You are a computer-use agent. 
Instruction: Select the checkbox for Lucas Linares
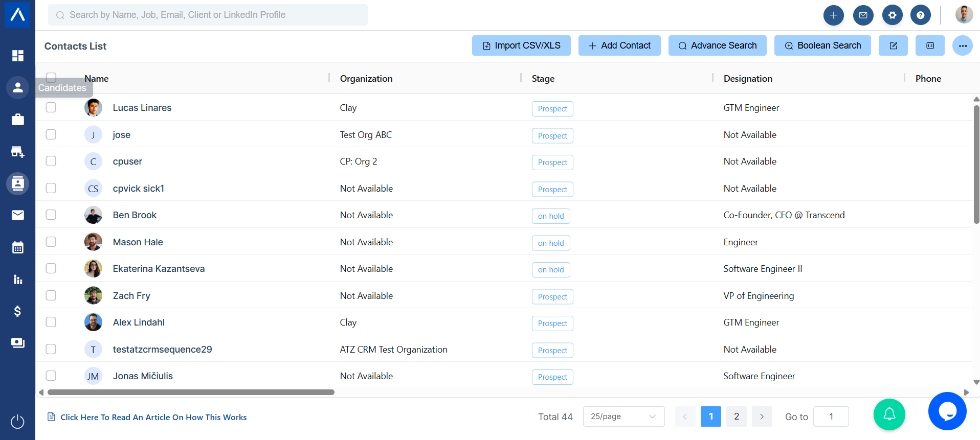click(51, 107)
